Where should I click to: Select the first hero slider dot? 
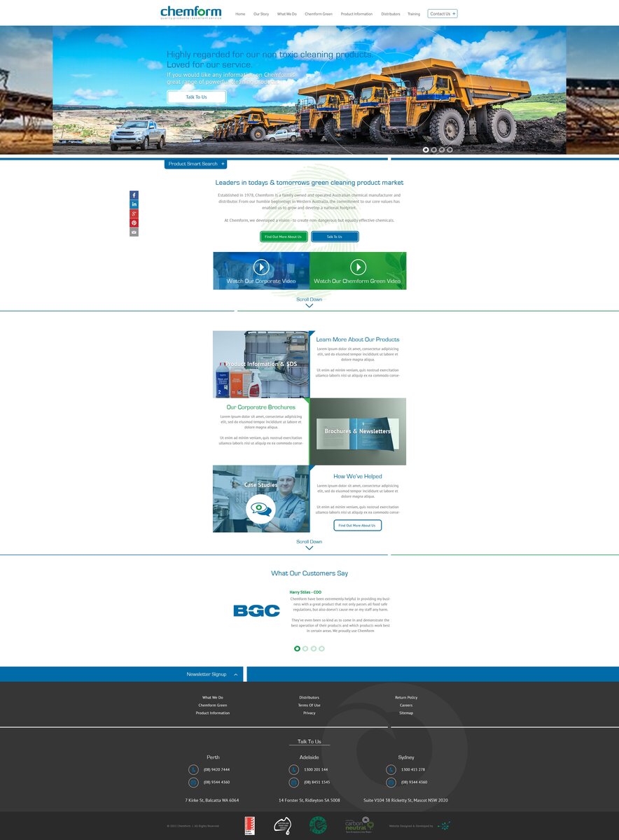(426, 150)
